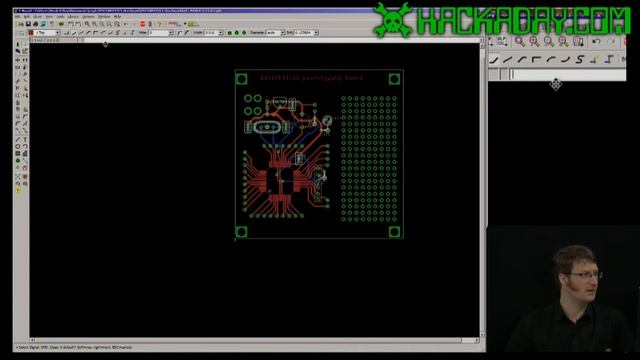640x360 pixels.
Task: Choose first wire bend style in enlarged panel
Action: pos(493,60)
